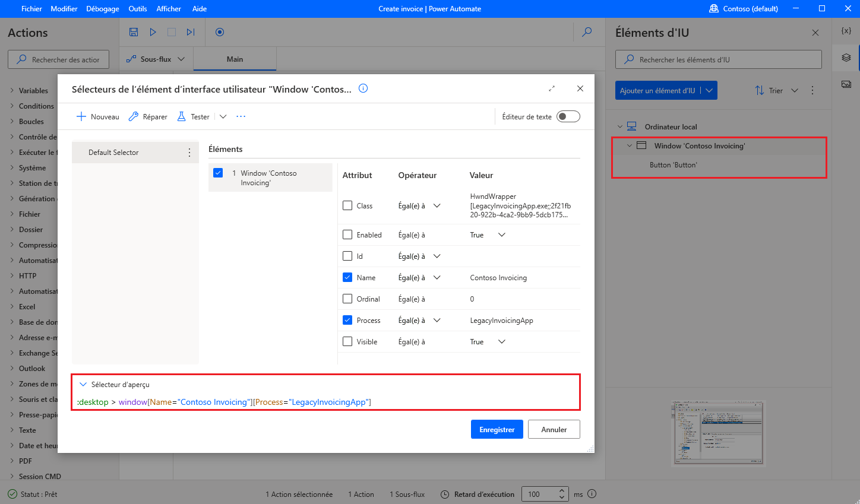Click the Save flow icon in toolbar
The image size is (860, 504).
click(134, 32)
